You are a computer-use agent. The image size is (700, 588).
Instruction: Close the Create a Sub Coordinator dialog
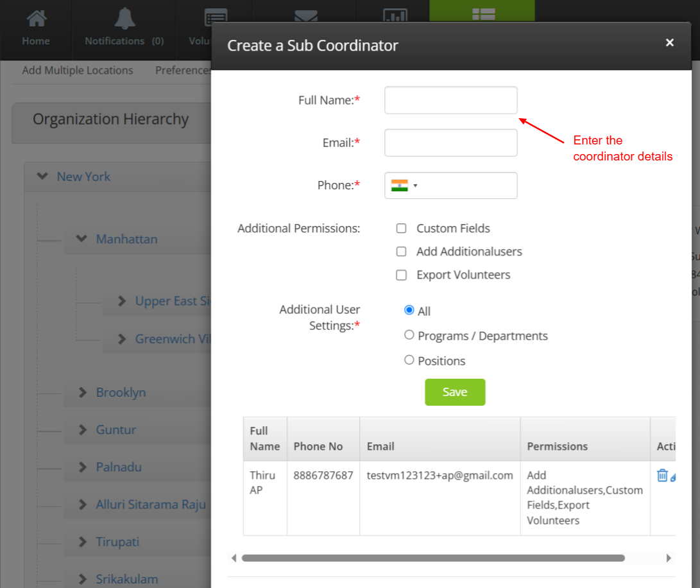point(669,43)
